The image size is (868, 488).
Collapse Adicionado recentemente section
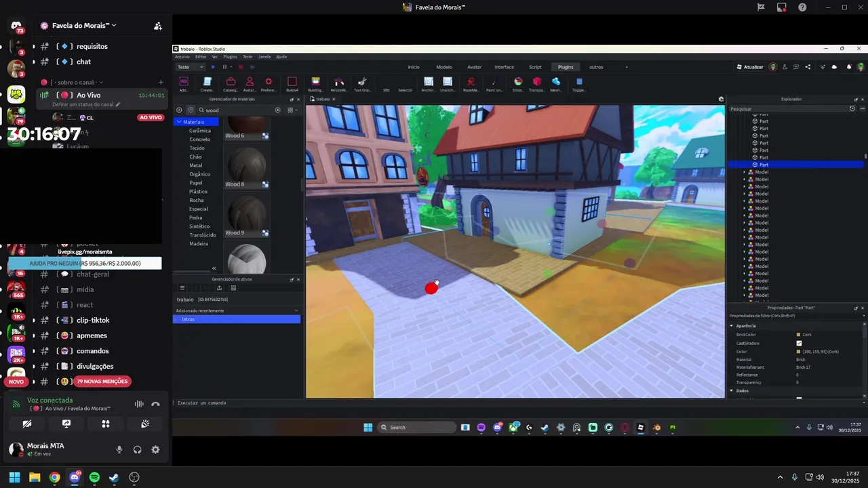[x=296, y=310]
